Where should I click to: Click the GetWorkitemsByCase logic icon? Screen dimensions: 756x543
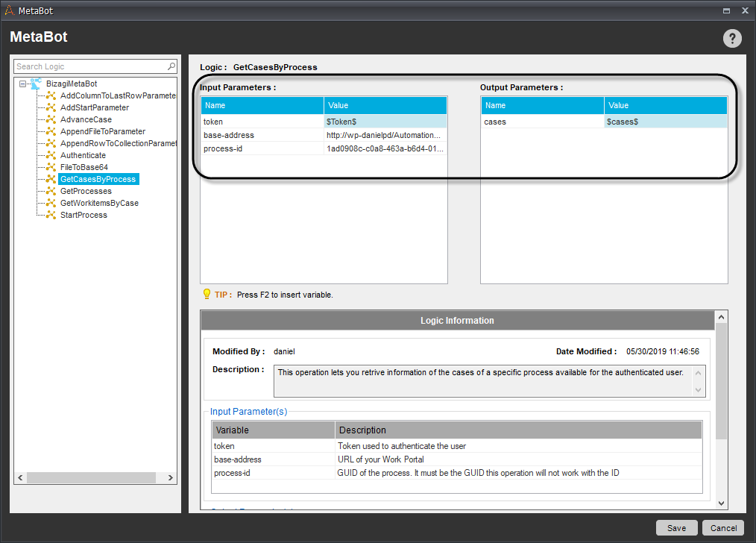(51, 203)
